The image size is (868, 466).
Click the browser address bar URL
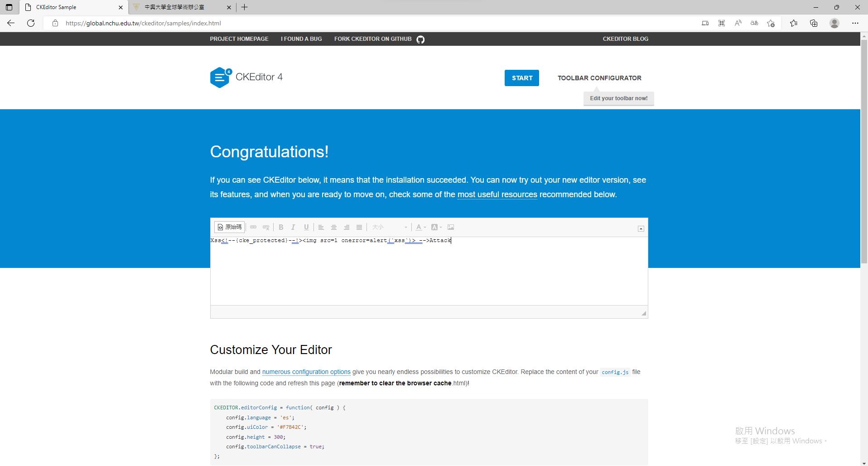pos(143,23)
